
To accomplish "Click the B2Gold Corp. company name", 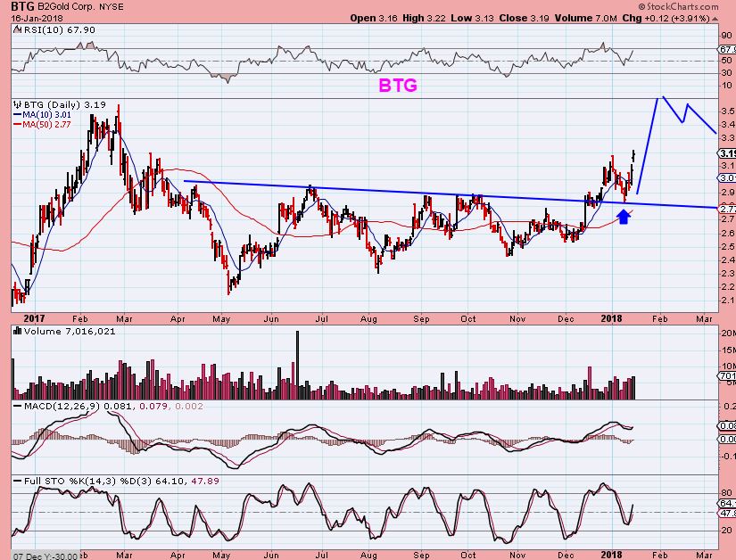I will (67, 6).
